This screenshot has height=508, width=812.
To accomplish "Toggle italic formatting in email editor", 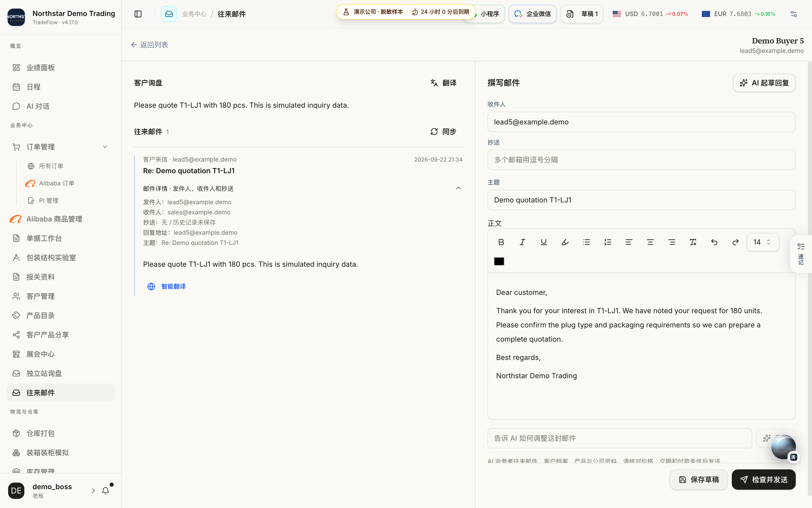I will pos(522,242).
